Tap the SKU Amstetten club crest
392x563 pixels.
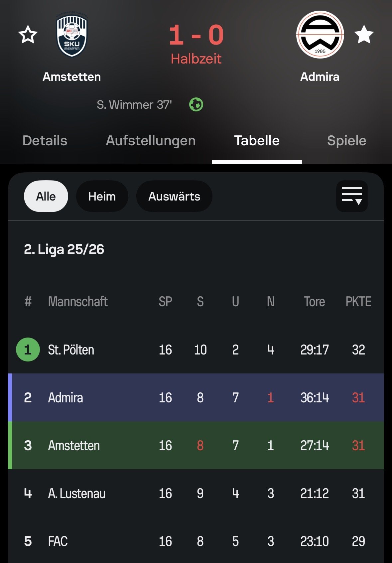tap(72, 36)
